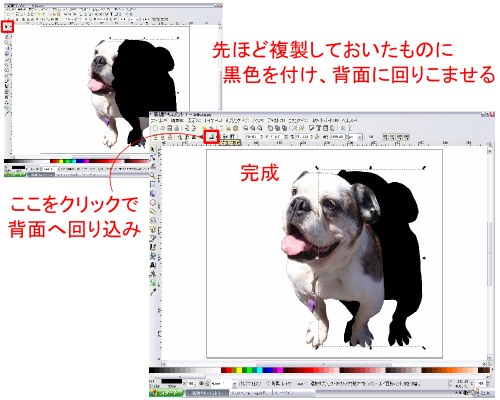Open the Edit menu in front window
This screenshot has height=400, width=500.
[x=177, y=121]
